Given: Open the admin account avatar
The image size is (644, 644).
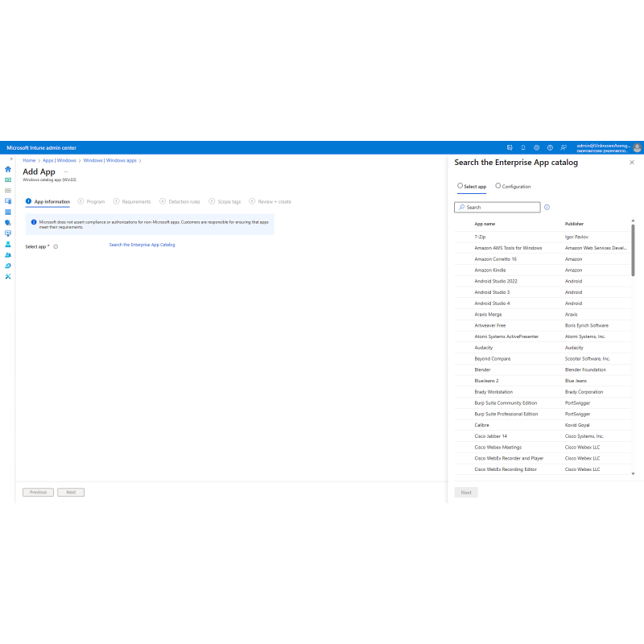Looking at the screenshot, I should [x=638, y=148].
